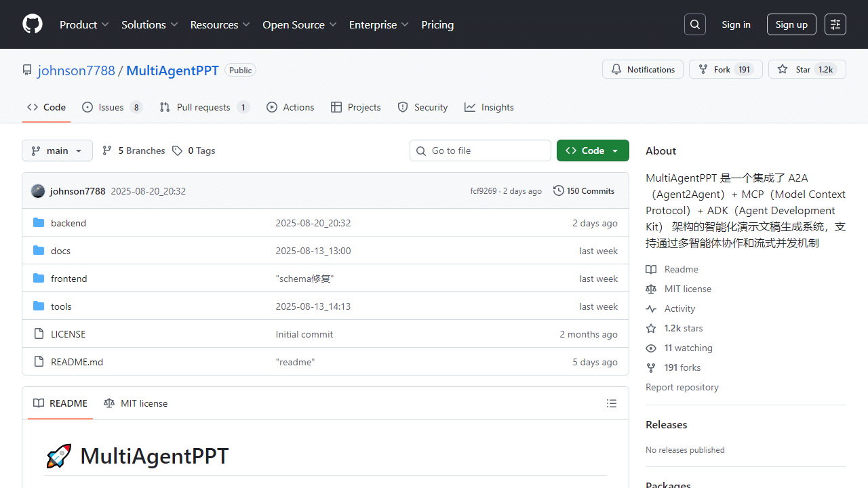The image size is (868, 488).
Task: Select the README tab in file viewer
Action: tap(60, 403)
